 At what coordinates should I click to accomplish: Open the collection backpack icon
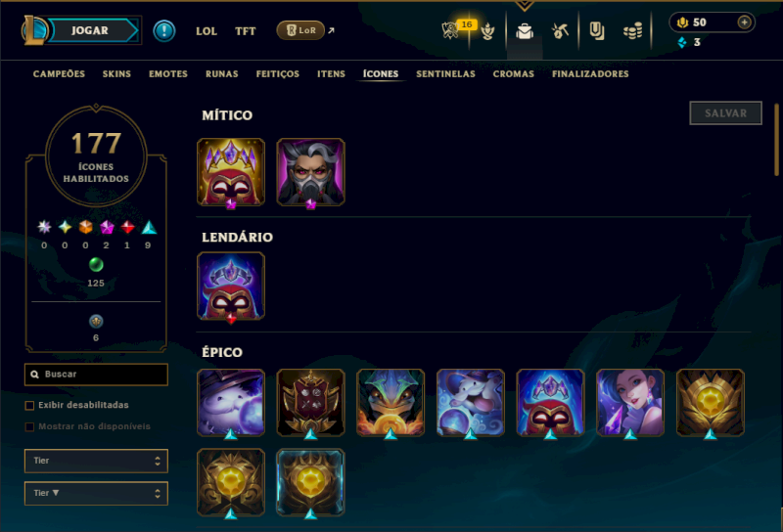click(525, 31)
